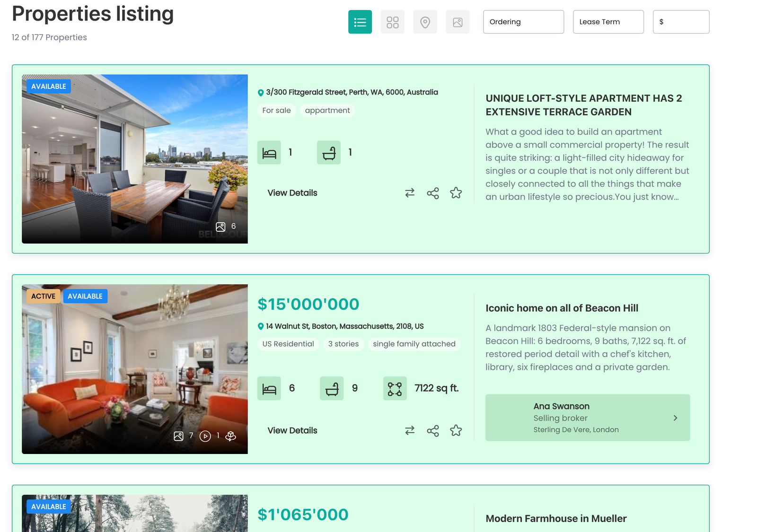This screenshot has width=757, height=532.
Task: Expand Ana Swanson card chevron arrow
Action: point(675,418)
